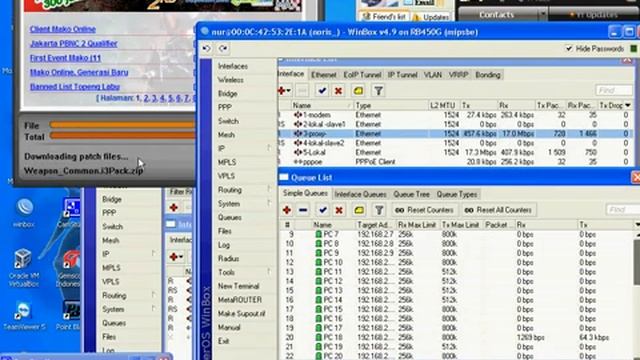Switch to the Ethernet tab
Viewport: 640px width, 360px height.
click(x=324, y=75)
